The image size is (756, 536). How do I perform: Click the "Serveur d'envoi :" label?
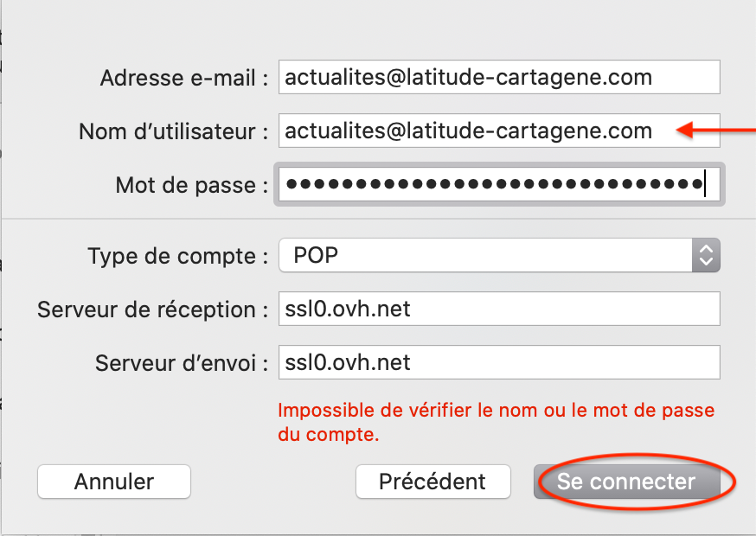pos(182,363)
